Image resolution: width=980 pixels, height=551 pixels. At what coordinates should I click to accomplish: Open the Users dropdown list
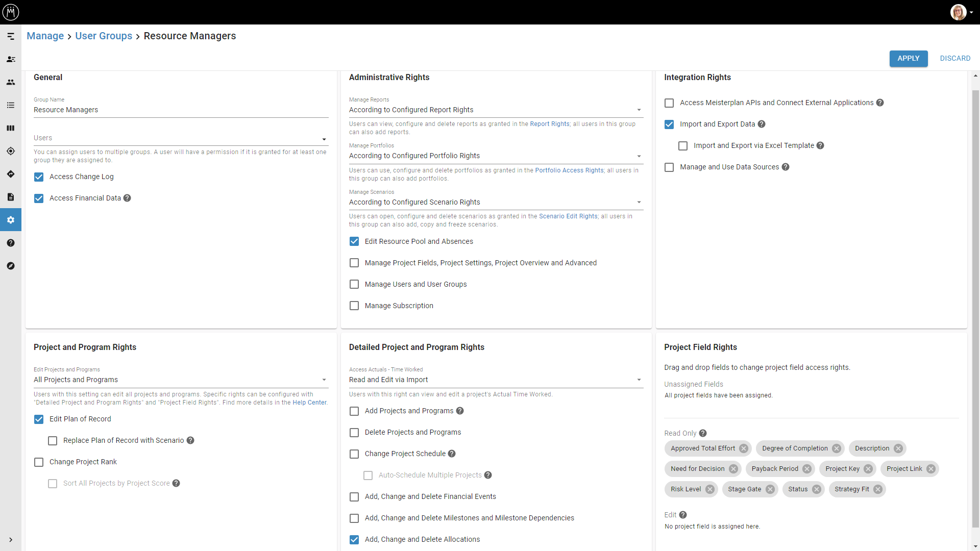pyautogui.click(x=181, y=138)
